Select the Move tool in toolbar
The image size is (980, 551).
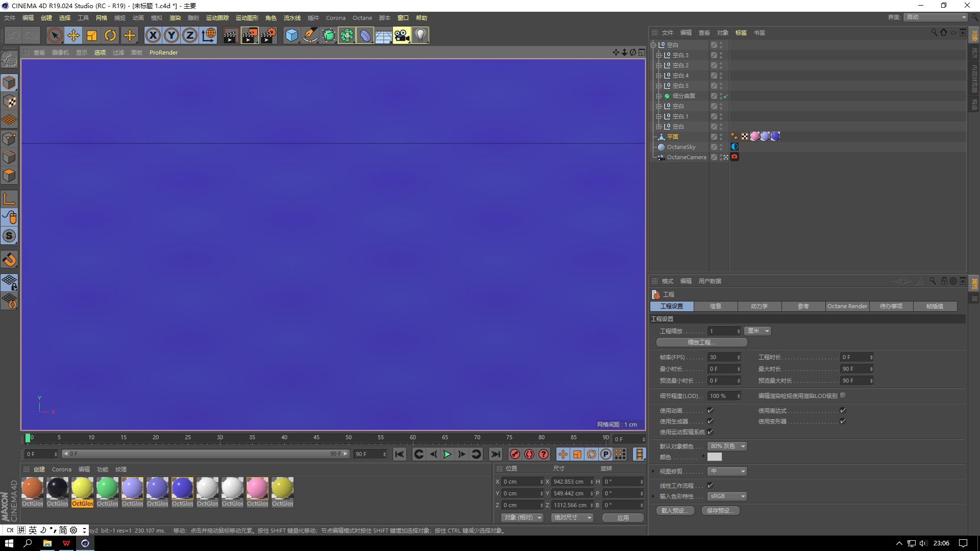(73, 35)
